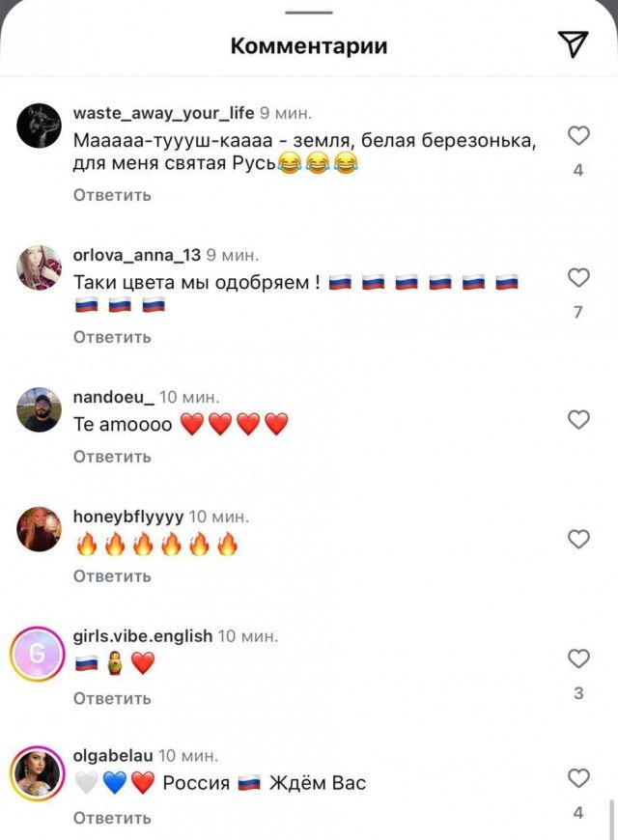
Task: Like waste_away_your_life's comment
Action: [578, 135]
